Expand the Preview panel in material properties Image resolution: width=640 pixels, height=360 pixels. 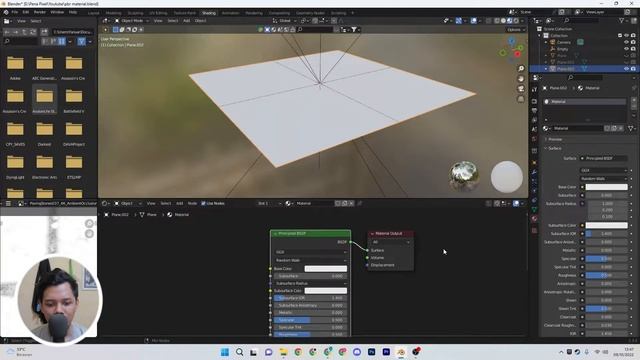[x=554, y=139]
